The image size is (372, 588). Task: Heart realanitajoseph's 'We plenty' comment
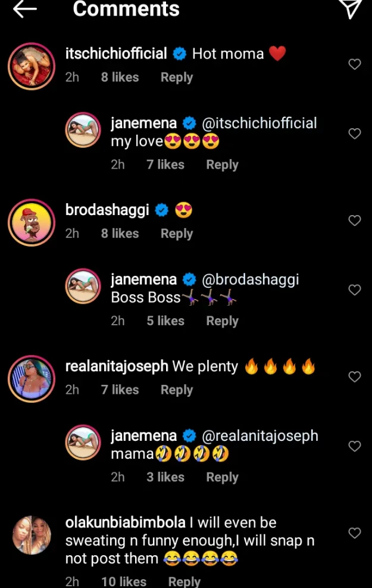[354, 377]
